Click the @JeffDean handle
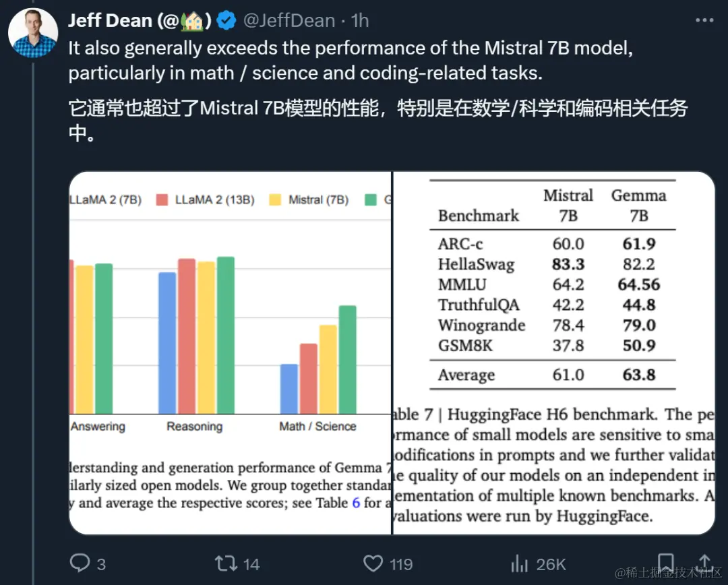Image resolution: width=728 pixels, height=585 pixels. click(290, 20)
